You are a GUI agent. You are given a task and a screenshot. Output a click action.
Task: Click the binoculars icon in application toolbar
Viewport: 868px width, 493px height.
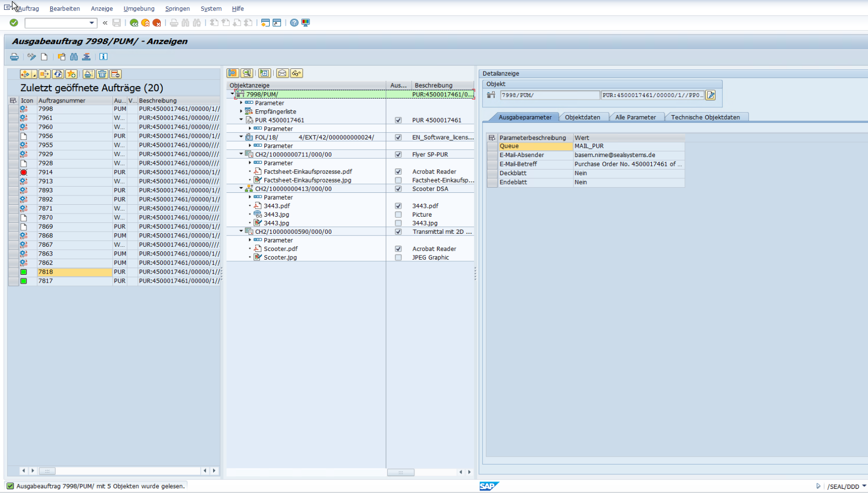pos(74,57)
